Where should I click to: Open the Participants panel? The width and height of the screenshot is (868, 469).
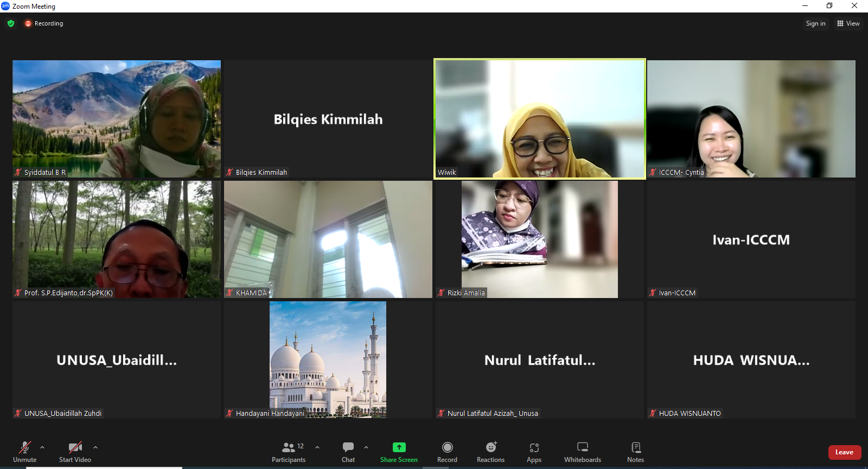289,452
